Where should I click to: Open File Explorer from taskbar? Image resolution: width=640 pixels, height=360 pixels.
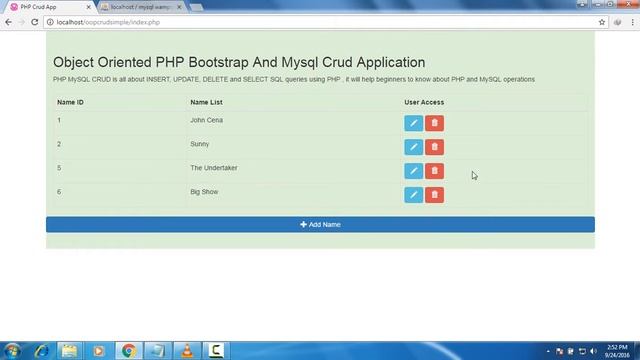69,351
